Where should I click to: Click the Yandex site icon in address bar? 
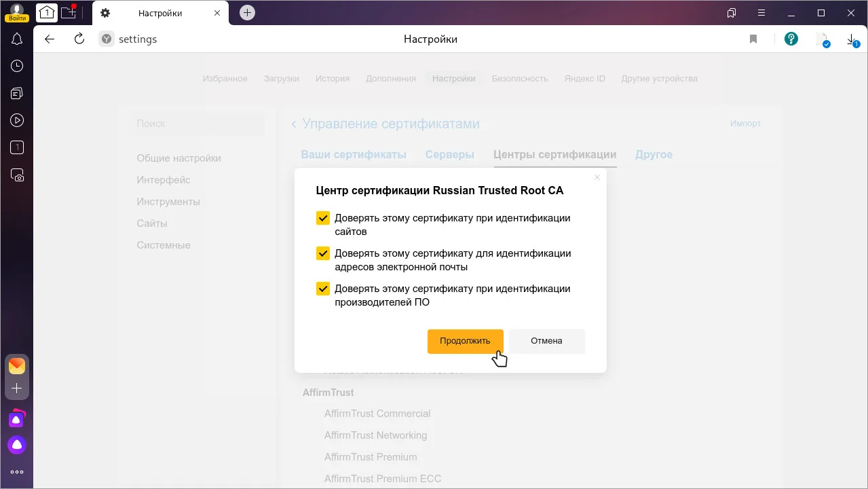(x=107, y=39)
